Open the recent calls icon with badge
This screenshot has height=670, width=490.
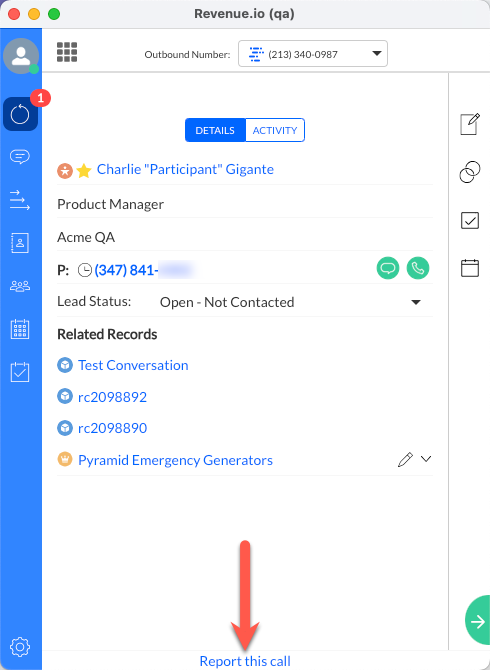click(21, 114)
